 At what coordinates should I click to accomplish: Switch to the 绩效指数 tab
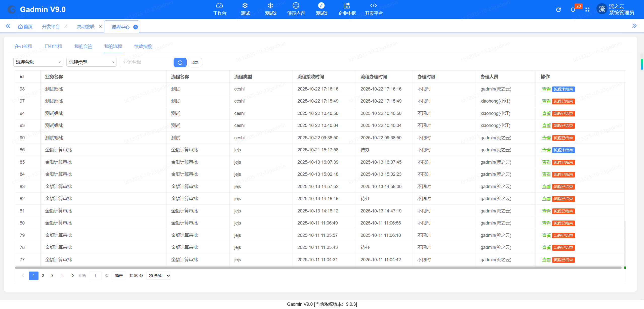(143, 47)
